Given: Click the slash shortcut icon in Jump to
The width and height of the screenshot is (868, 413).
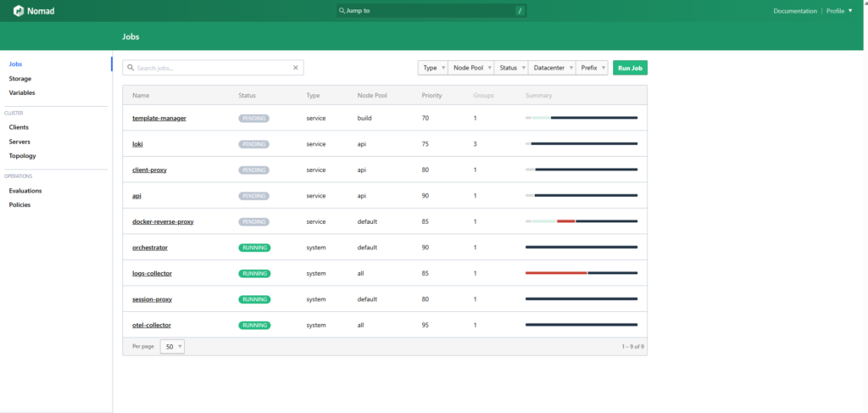Looking at the screenshot, I should [520, 11].
